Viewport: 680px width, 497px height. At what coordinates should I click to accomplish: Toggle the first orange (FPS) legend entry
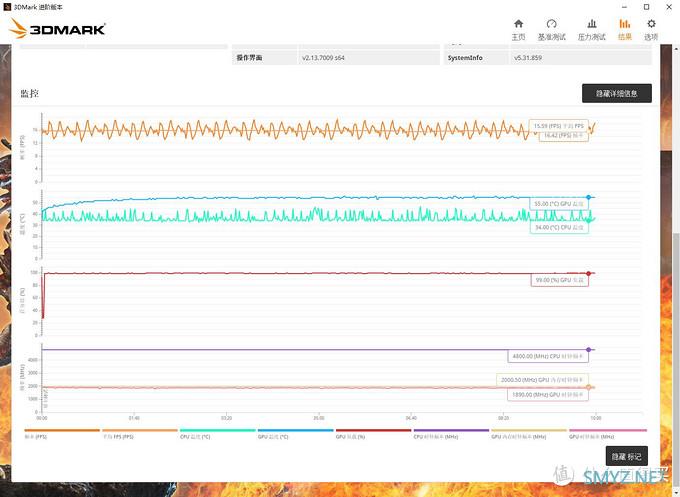click(x=62, y=433)
